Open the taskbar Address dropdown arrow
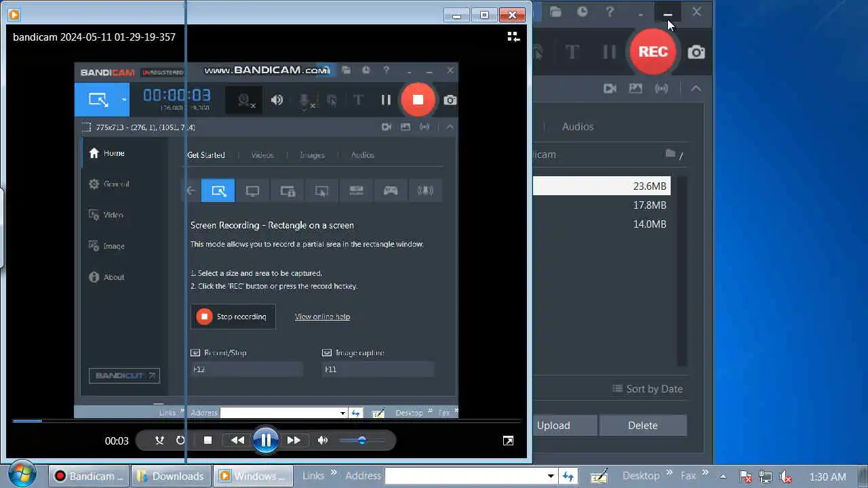This screenshot has height=488, width=868. tap(551, 476)
